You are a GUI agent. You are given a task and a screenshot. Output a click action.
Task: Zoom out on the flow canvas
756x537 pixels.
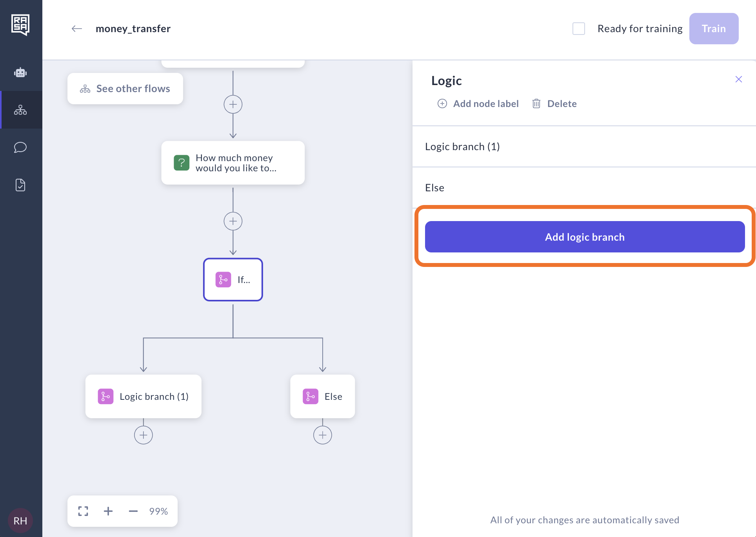click(133, 511)
